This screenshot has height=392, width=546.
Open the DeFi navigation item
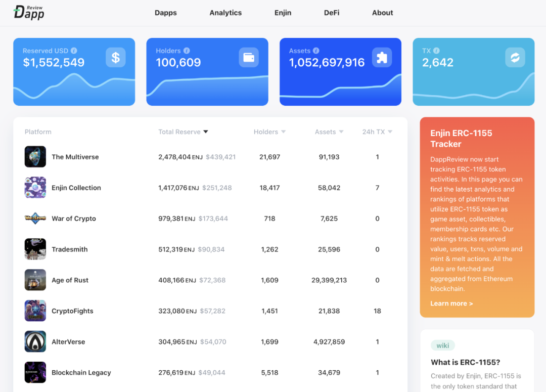pos(332,13)
